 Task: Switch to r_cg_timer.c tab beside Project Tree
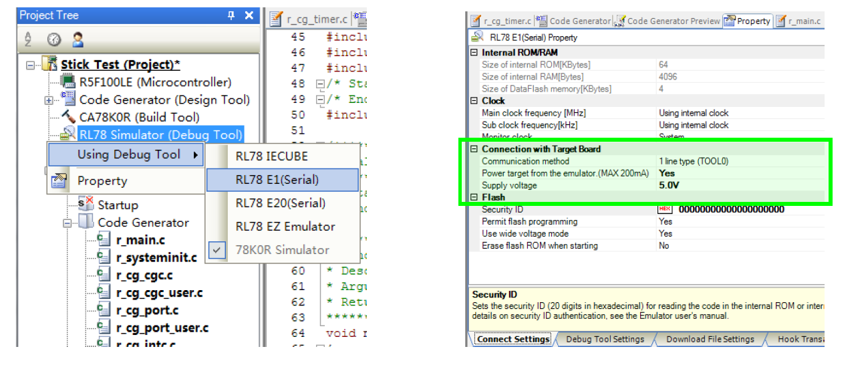309,19
